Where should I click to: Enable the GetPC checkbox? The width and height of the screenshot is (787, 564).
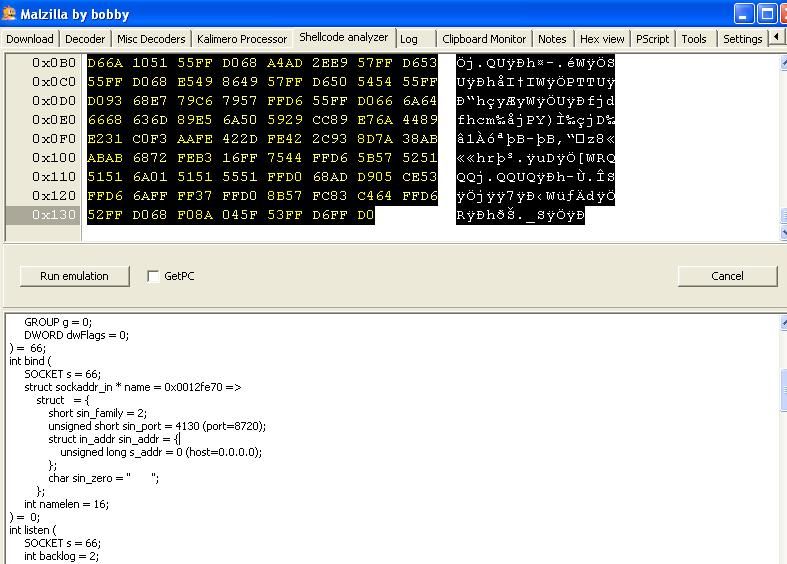coord(153,276)
